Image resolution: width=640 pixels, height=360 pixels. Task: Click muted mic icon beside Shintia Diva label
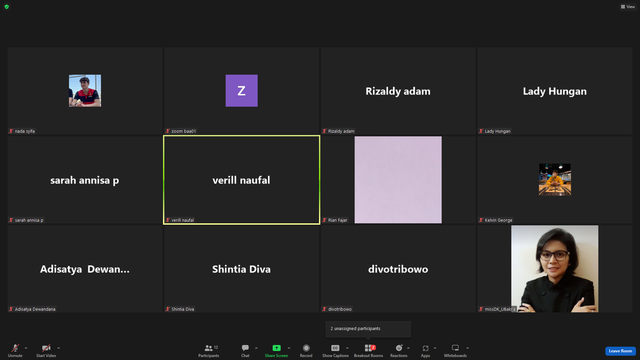[168, 309]
